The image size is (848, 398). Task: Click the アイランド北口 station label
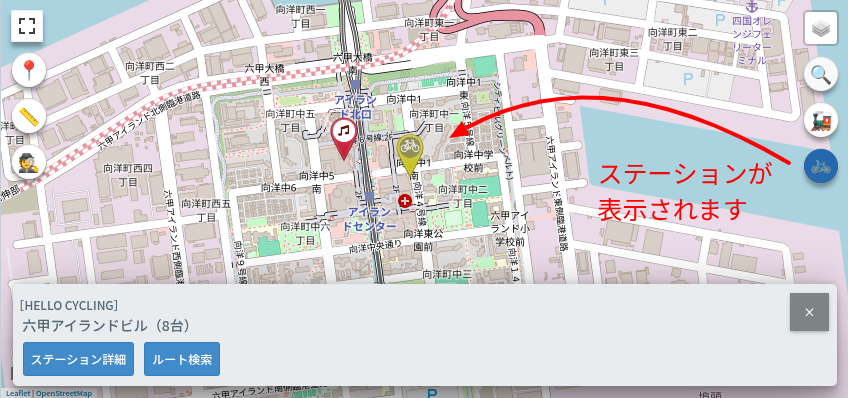pos(355,107)
